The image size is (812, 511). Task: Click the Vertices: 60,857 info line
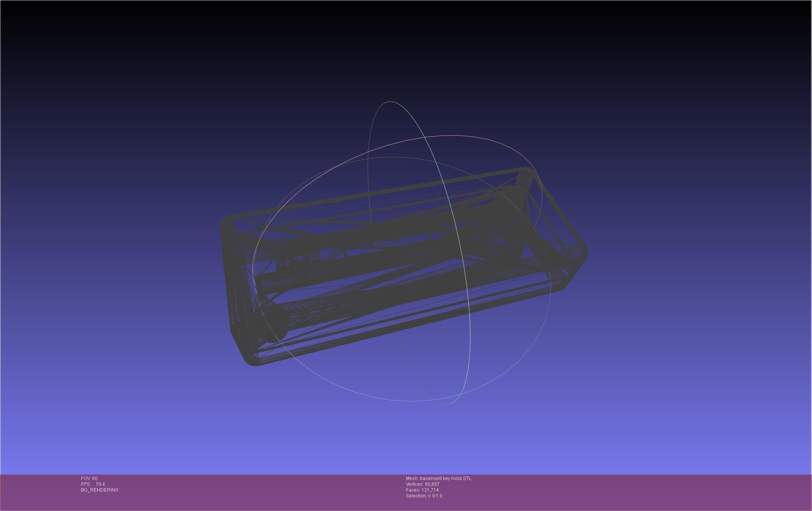click(422, 484)
